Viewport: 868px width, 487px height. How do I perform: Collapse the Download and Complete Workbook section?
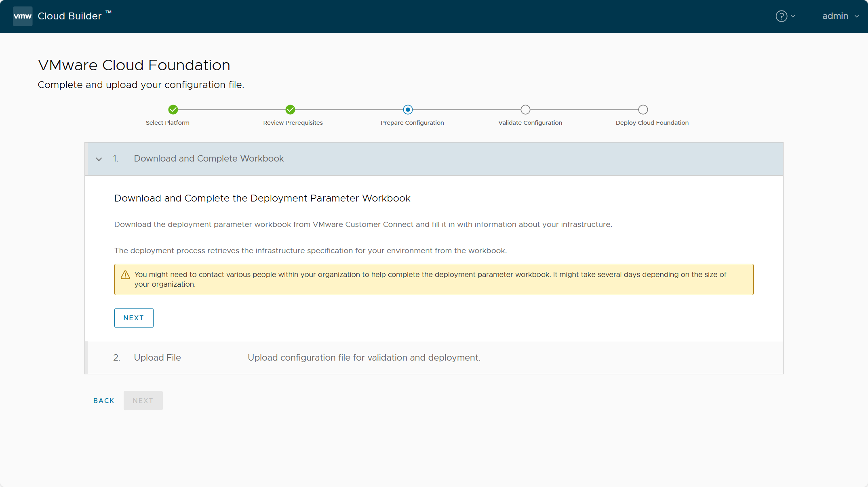(99, 159)
